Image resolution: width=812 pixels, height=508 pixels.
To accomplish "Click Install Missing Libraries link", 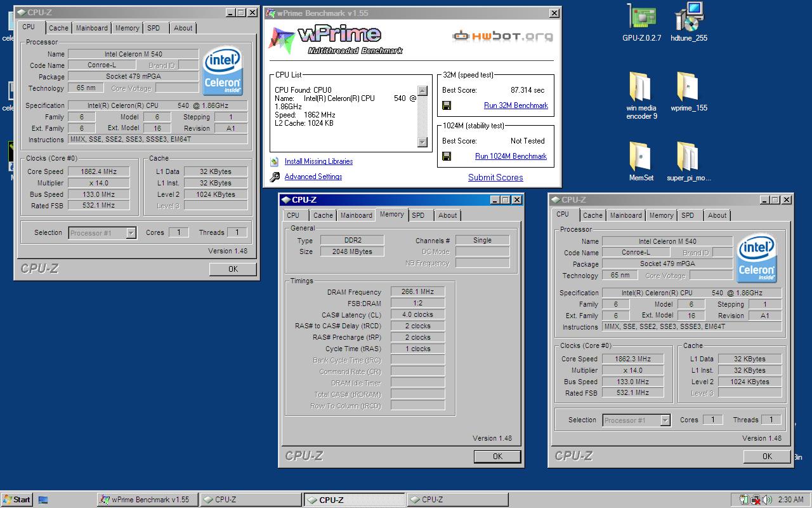I will (318, 161).
